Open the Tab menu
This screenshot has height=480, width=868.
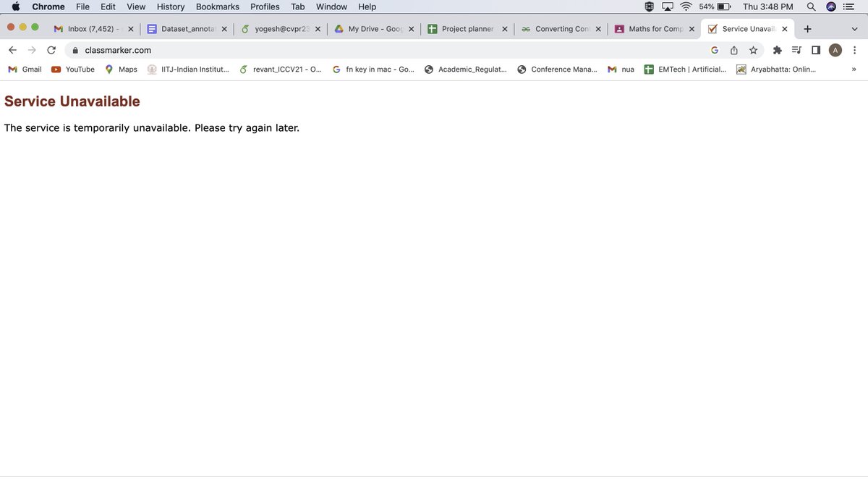(x=298, y=7)
